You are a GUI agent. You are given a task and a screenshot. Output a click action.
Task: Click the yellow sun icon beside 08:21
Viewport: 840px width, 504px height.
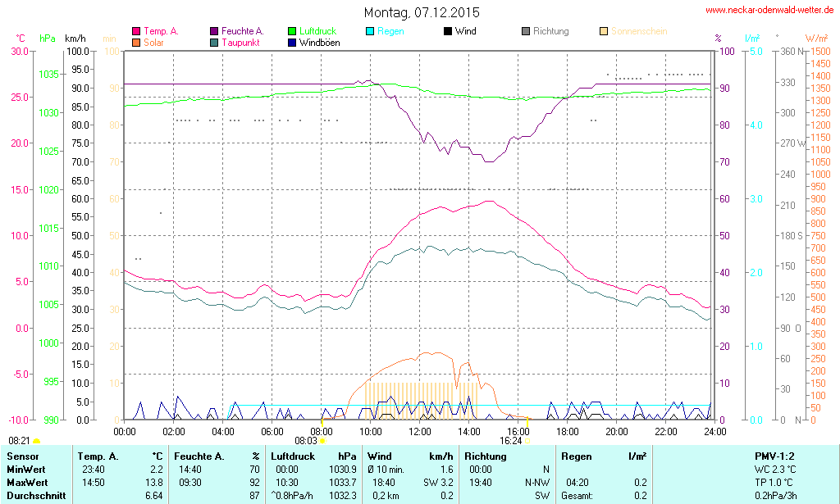[36, 442]
